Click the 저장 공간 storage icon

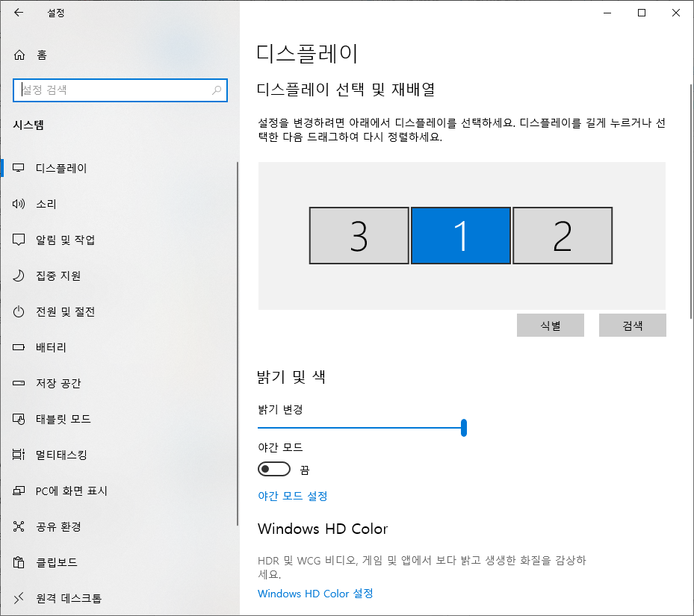[x=19, y=383]
